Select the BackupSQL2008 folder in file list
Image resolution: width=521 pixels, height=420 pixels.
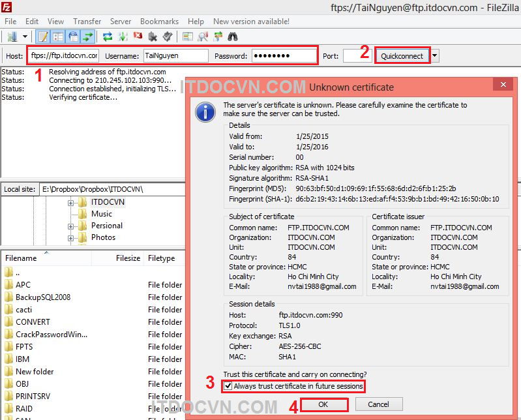42,297
